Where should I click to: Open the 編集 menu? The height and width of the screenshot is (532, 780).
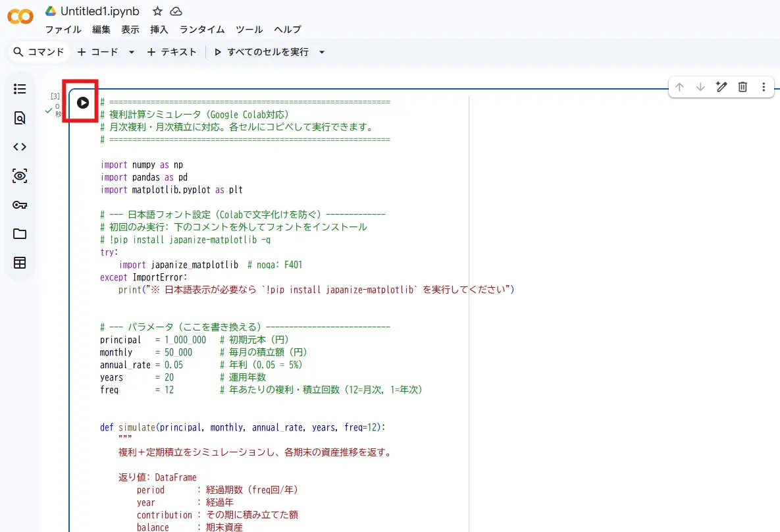[x=101, y=30]
